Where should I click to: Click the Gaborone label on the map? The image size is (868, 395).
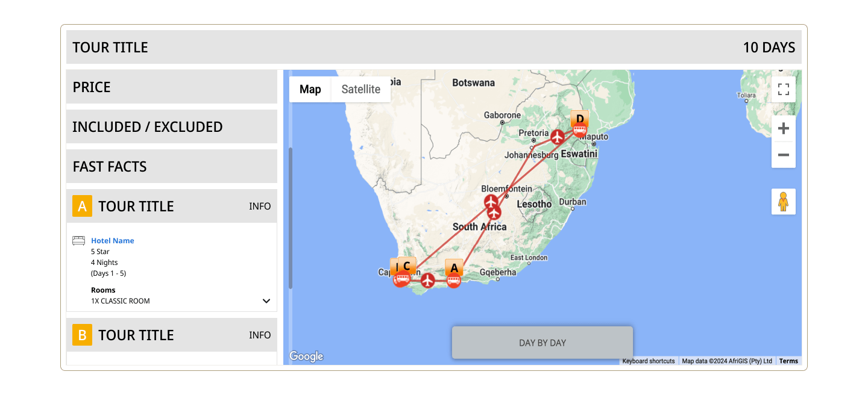point(502,115)
